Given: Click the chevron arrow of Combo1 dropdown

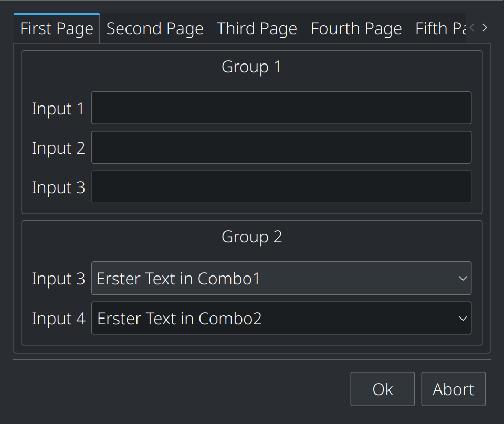Looking at the screenshot, I should click(x=463, y=279).
